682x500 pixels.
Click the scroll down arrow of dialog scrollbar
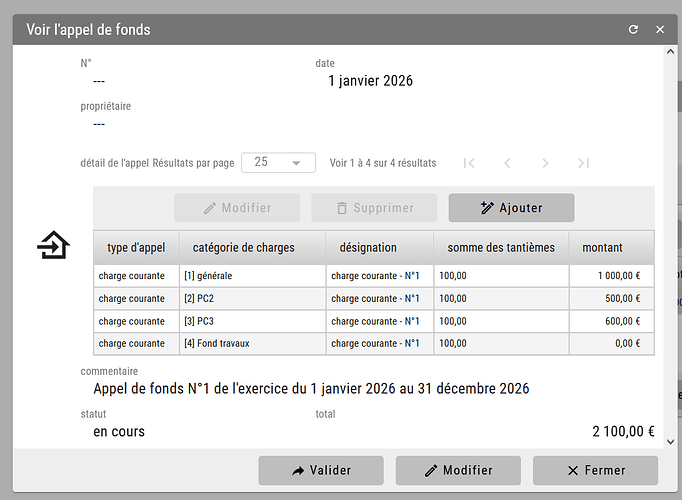pyautogui.click(x=670, y=442)
